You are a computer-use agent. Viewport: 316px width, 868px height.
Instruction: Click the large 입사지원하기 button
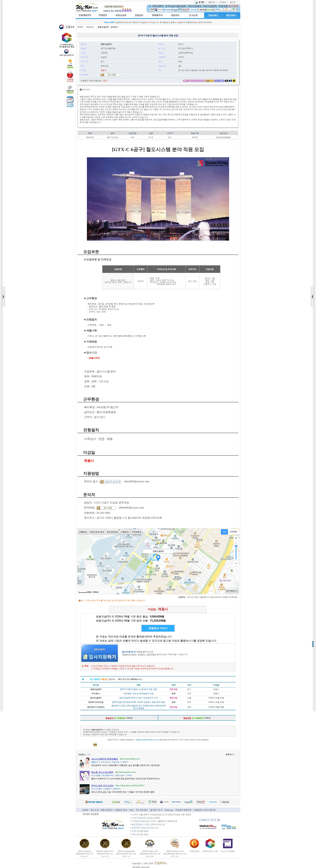click(99, 653)
